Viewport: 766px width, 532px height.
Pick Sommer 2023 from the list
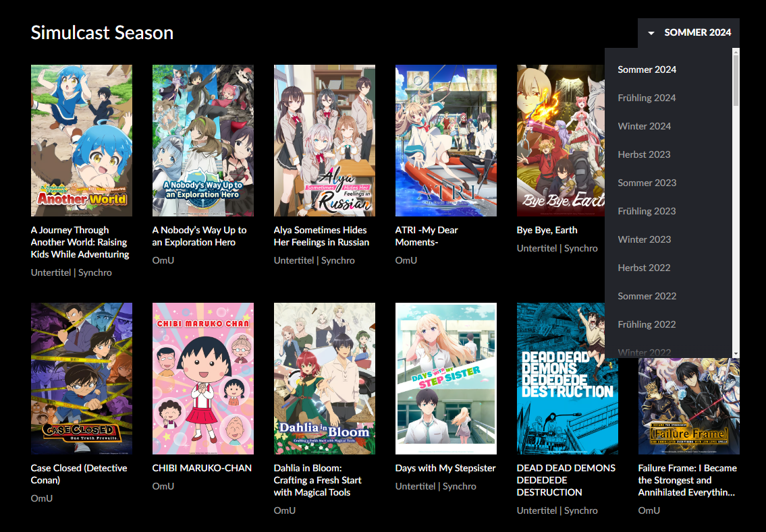[647, 183]
